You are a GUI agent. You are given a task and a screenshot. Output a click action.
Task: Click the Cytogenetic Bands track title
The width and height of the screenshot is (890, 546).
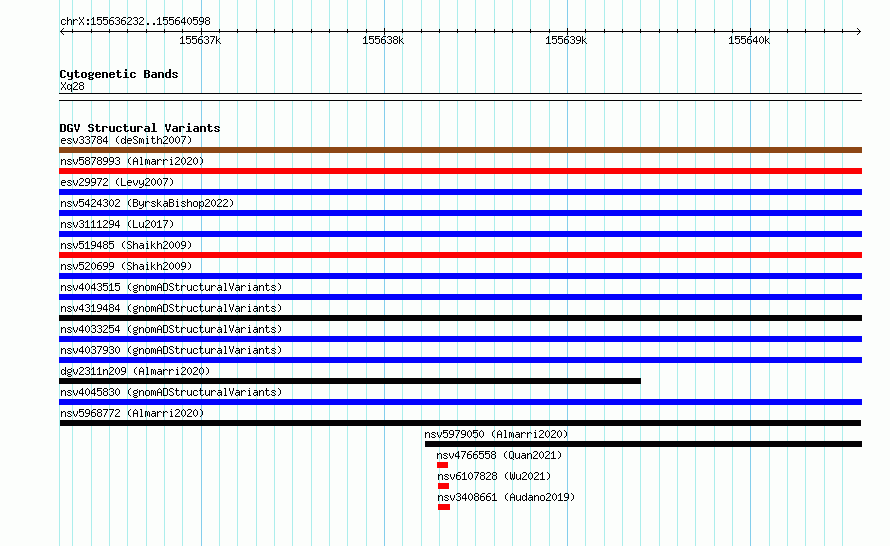click(119, 74)
